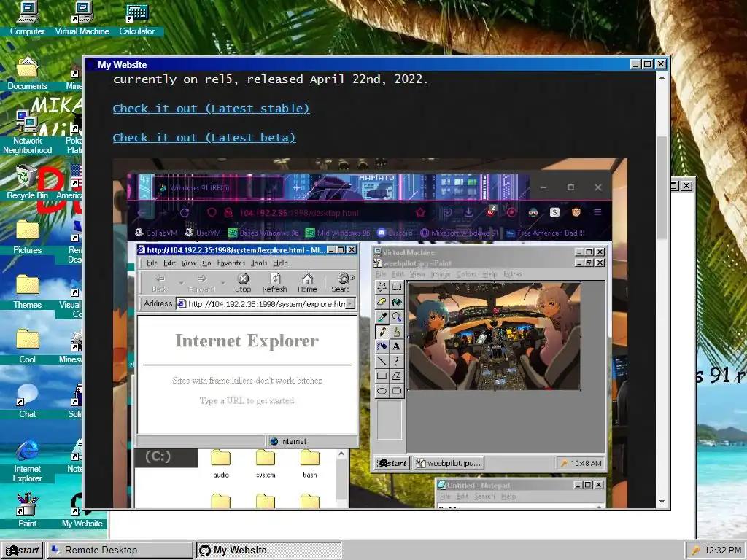The height and width of the screenshot is (560, 747).
Task: Click the system tray icon beside the clock
Action: [x=695, y=551]
